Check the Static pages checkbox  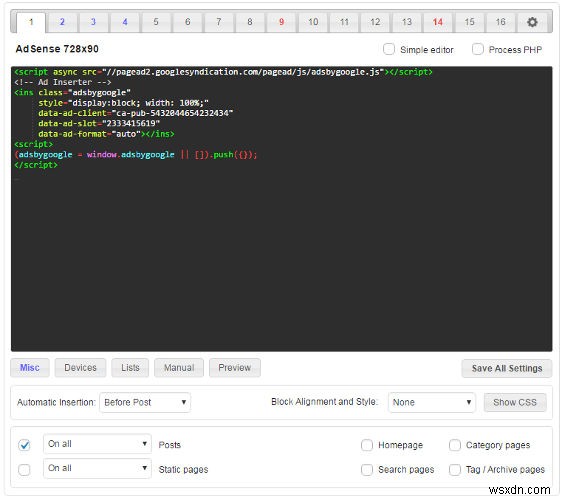coord(24,470)
